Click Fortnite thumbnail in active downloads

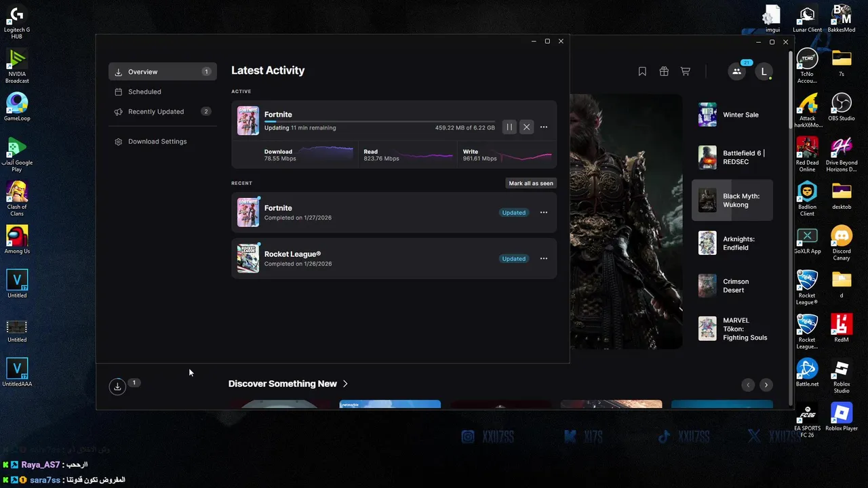248,121
